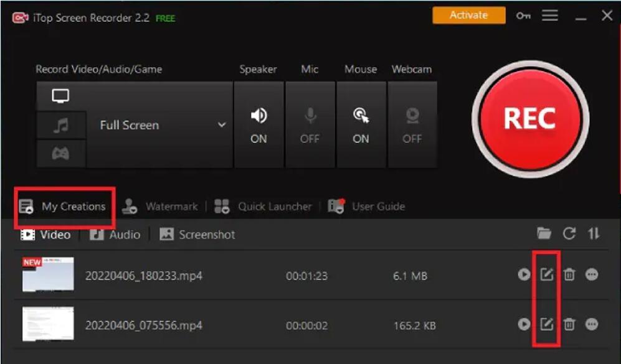Close the iTop Screen Recorder window

[x=607, y=16]
